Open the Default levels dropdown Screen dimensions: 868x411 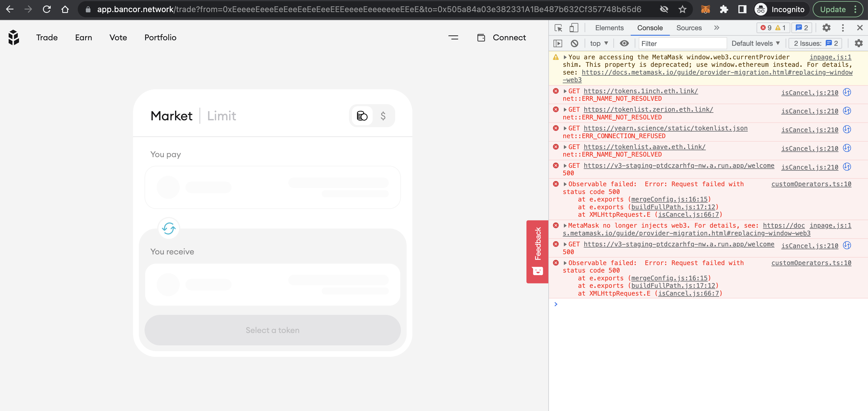click(x=755, y=43)
